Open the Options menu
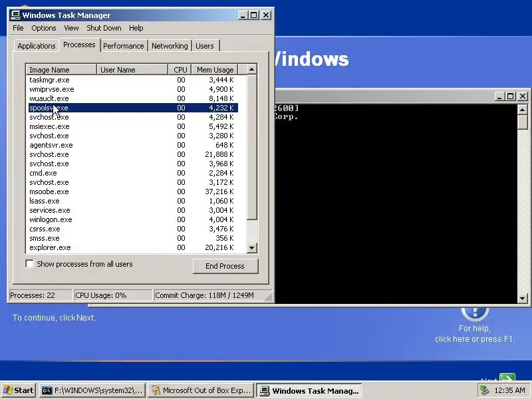Image resolution: width=532 pixels, height=399 pixels. pos(44,28)
